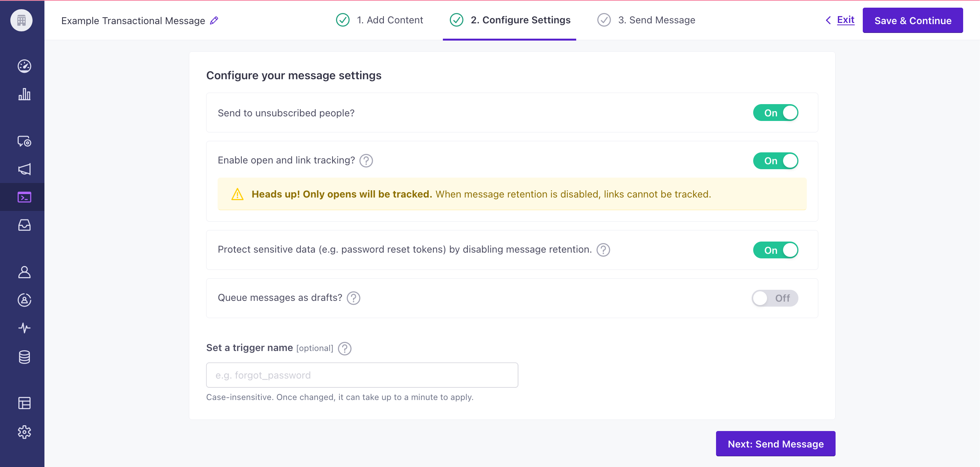This screenshot has height=467, width=980.
Task: Click the Exit link
Action: 846,20
